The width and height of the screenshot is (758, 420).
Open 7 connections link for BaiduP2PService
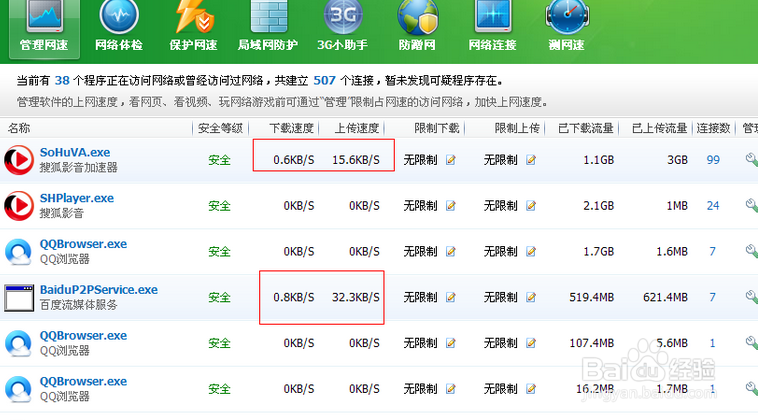713,297
